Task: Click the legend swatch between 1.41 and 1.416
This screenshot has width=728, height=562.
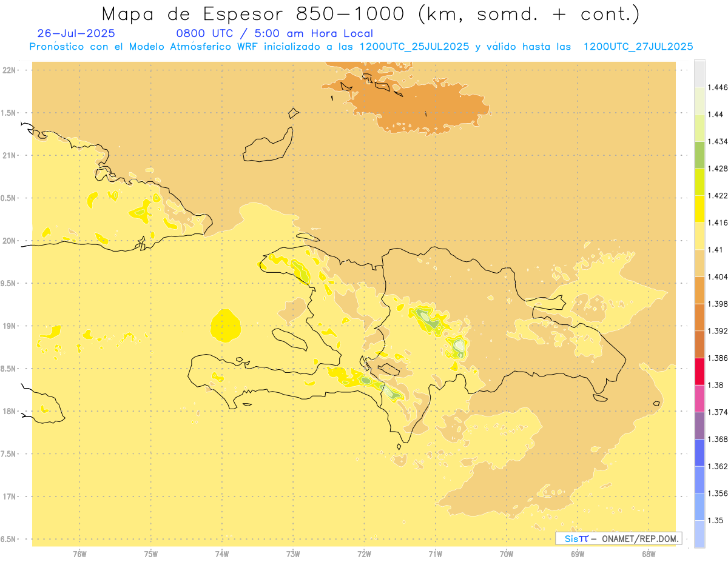Action: (699, 236)
